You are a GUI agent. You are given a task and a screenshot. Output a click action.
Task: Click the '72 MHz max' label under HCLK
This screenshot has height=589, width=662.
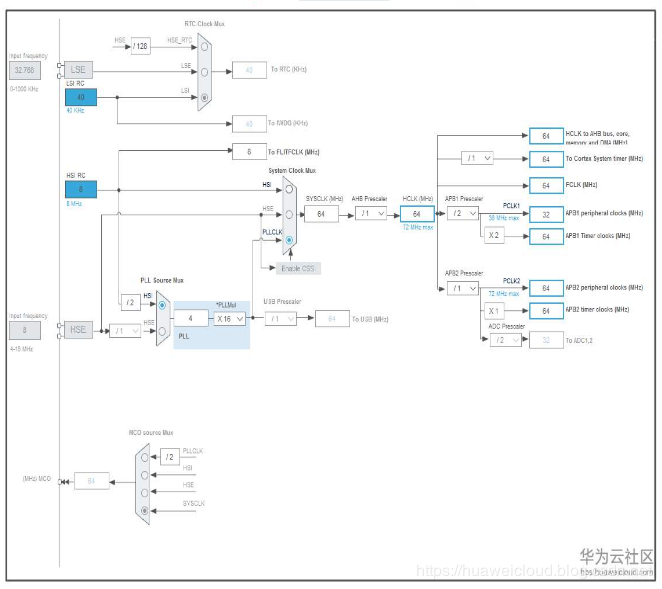coord(418,228)
